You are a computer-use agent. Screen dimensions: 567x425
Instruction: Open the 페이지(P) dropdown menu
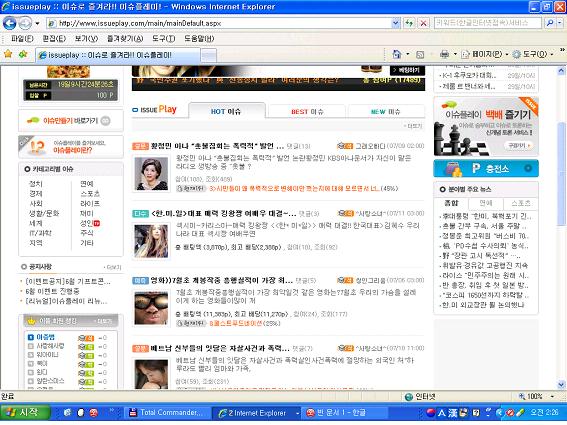485,54
